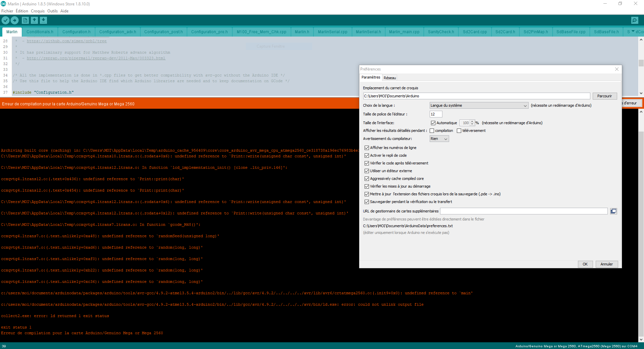The image size is (644, 349).
Task: Follow the reprap.org pipermail link in the editor
Action: coord(96,58)
